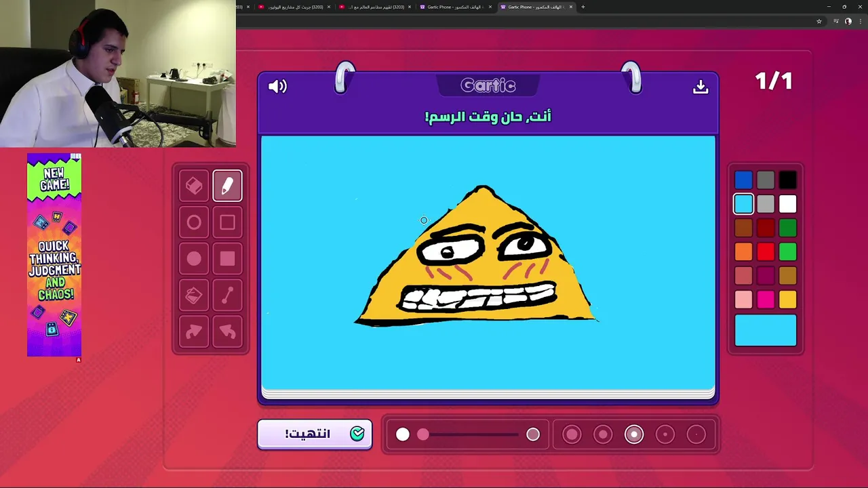Choose the small brush size
868x488 pixels.
665,434
